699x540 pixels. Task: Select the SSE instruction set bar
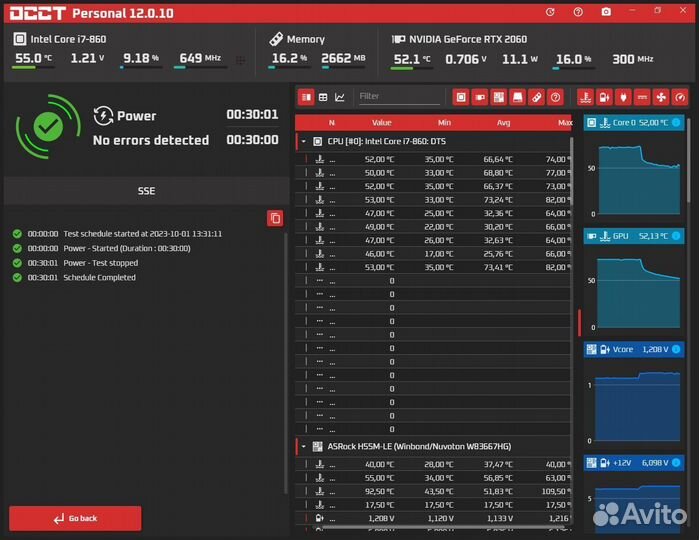146,191
